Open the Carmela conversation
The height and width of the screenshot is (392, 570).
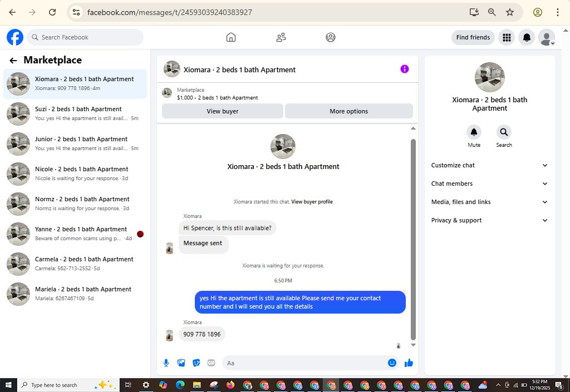75,264
